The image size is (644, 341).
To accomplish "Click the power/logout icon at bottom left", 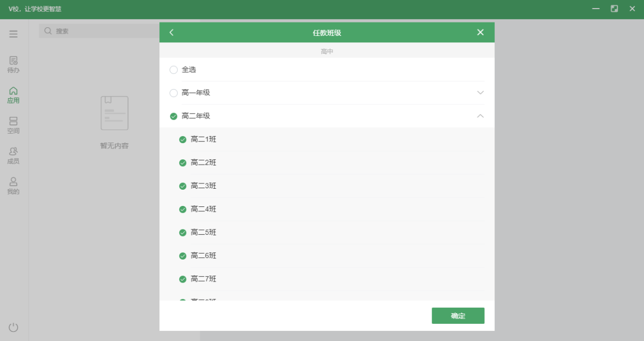I will (x=13, y=327).
